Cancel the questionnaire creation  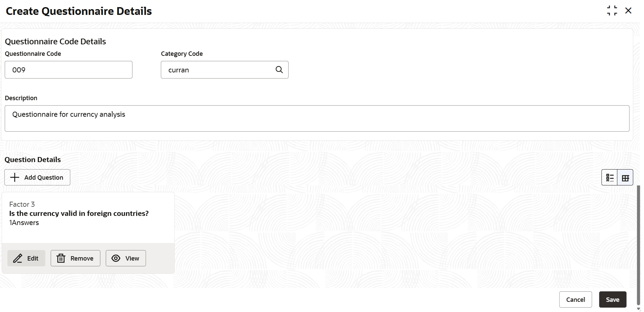[x=575, y=299]
